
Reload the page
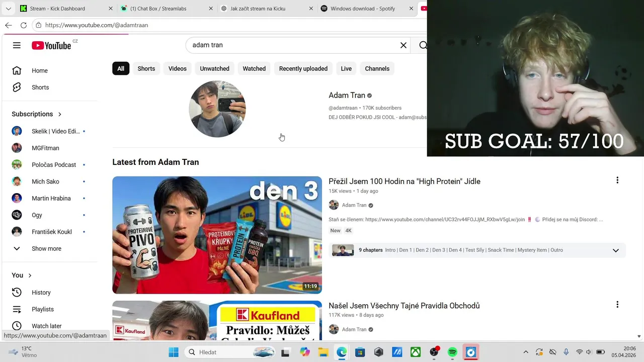point(23,25)
